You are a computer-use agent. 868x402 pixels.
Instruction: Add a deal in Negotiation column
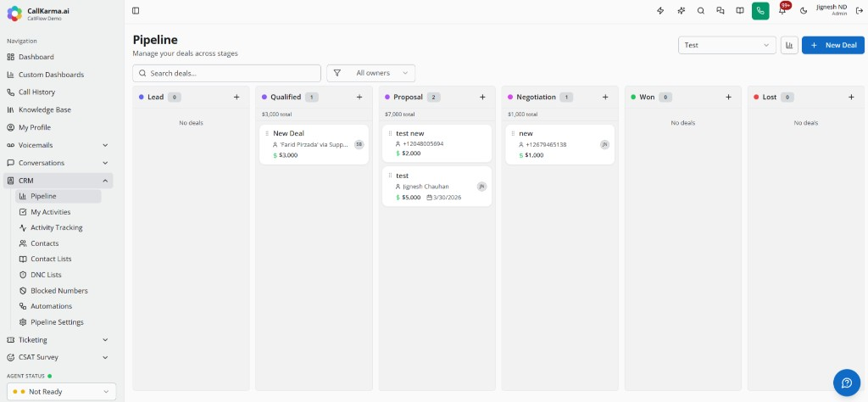(x=605, y=97)
